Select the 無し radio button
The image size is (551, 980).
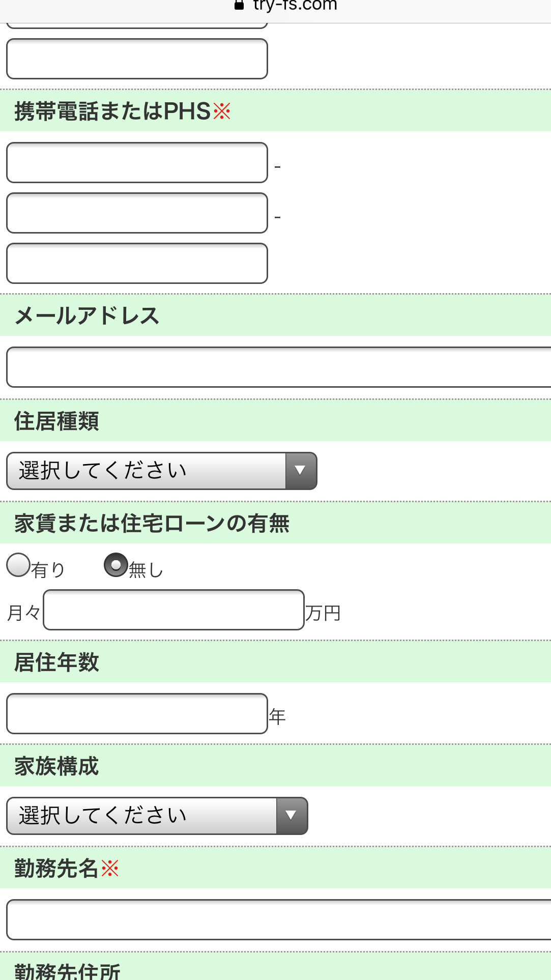116,565
